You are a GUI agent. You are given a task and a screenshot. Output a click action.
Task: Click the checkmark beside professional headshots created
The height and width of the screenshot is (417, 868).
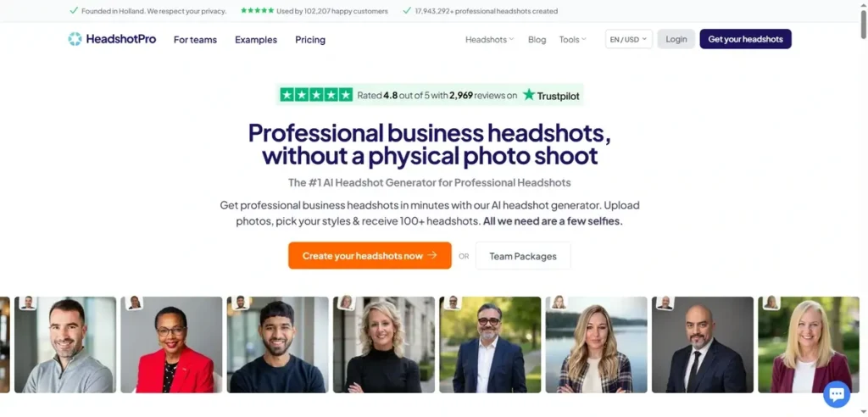tap(408, 10)
